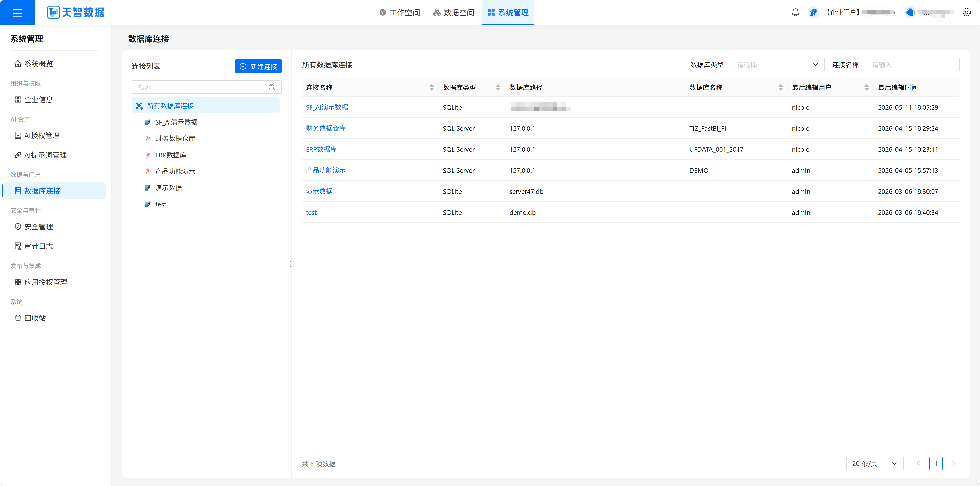Go to previous page arrow
The height and width of the screenshot is (486, 980).
tap(918, 463)
